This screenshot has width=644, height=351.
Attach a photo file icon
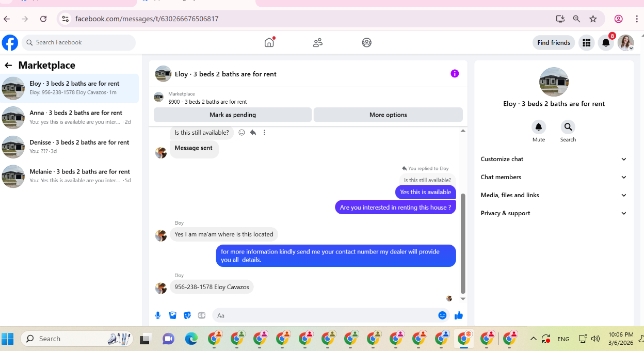pyautogui.click(x=173, y=315)
